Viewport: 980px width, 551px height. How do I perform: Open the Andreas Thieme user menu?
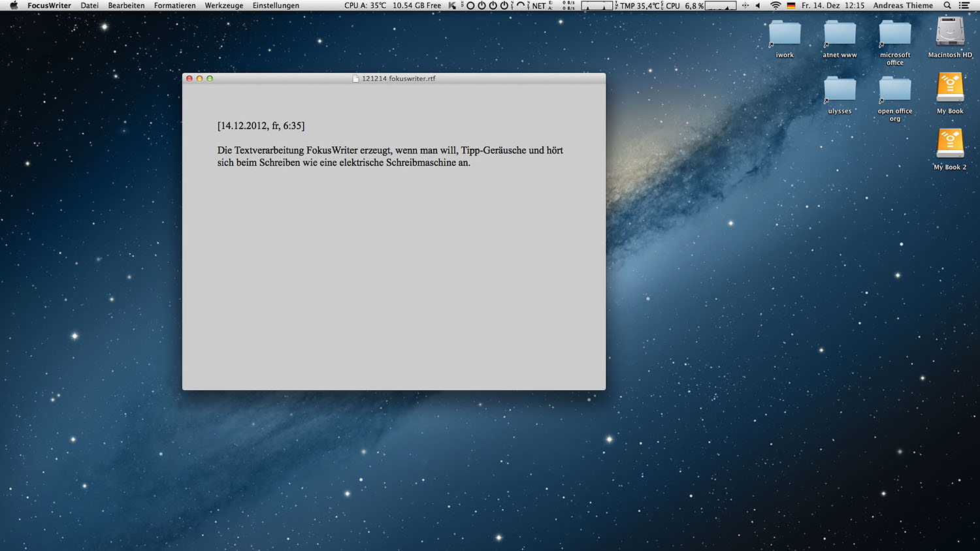[903, 5]
